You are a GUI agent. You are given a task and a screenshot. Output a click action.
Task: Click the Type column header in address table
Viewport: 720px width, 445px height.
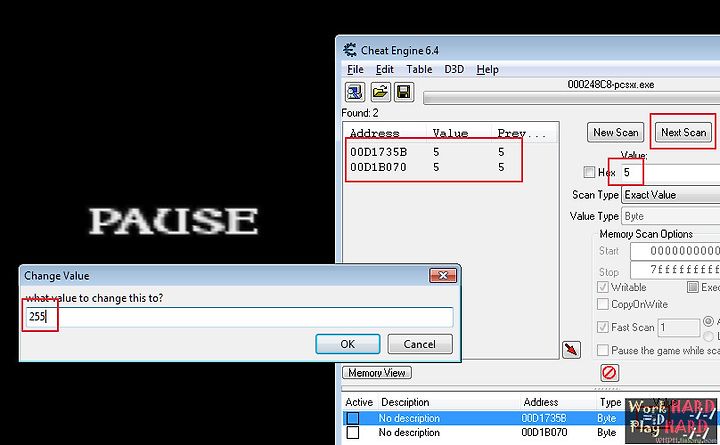coord(610,402)
